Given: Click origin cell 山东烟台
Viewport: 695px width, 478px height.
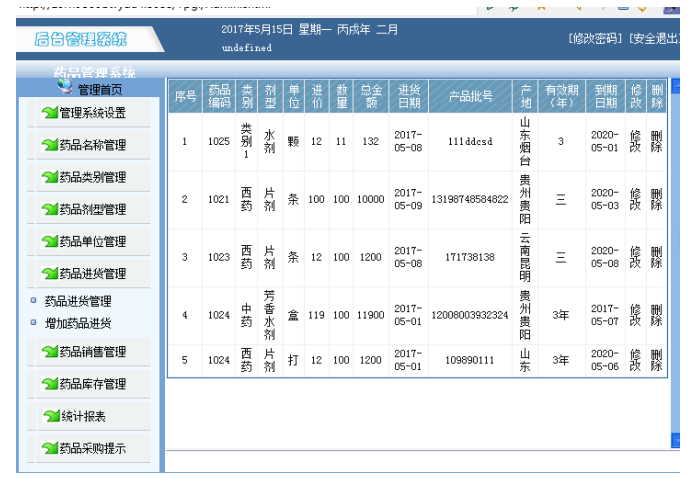Looking at the screenshot, I should (x=525, y=141).
